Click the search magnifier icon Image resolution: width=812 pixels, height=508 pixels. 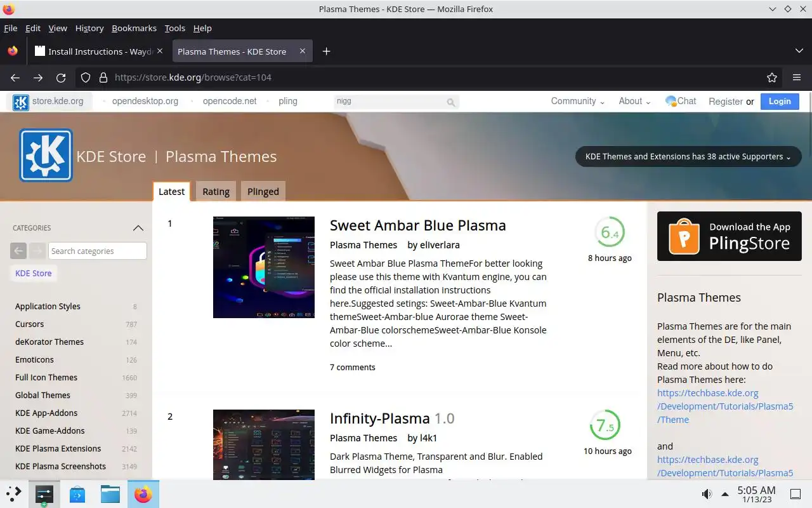(451, 102)
